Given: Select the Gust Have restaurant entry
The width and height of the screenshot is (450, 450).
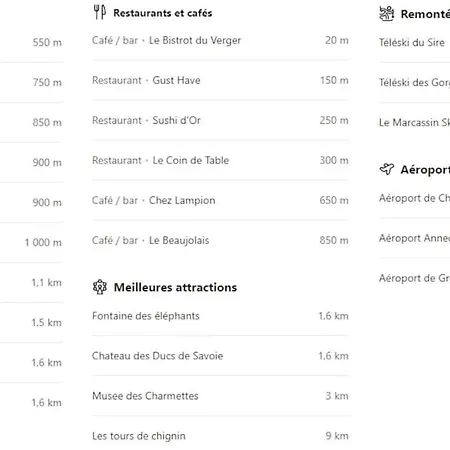Looking at the screenshot, I should click(220, 80).
